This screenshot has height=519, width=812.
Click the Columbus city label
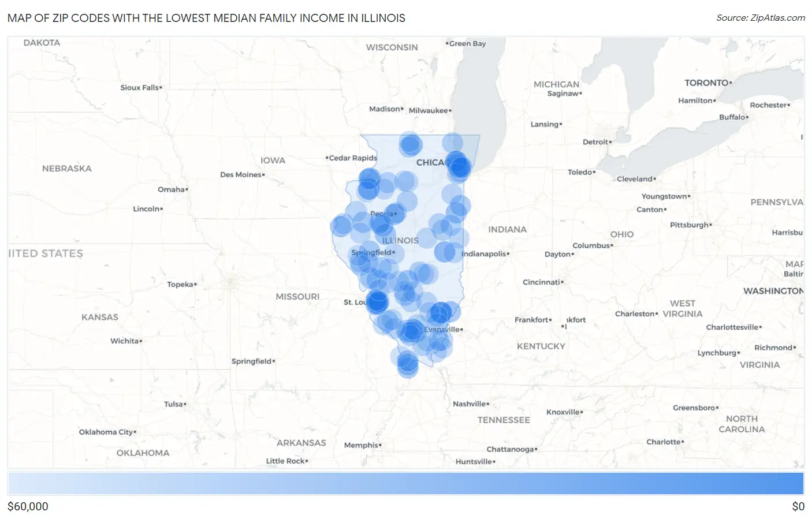[593, 245]
